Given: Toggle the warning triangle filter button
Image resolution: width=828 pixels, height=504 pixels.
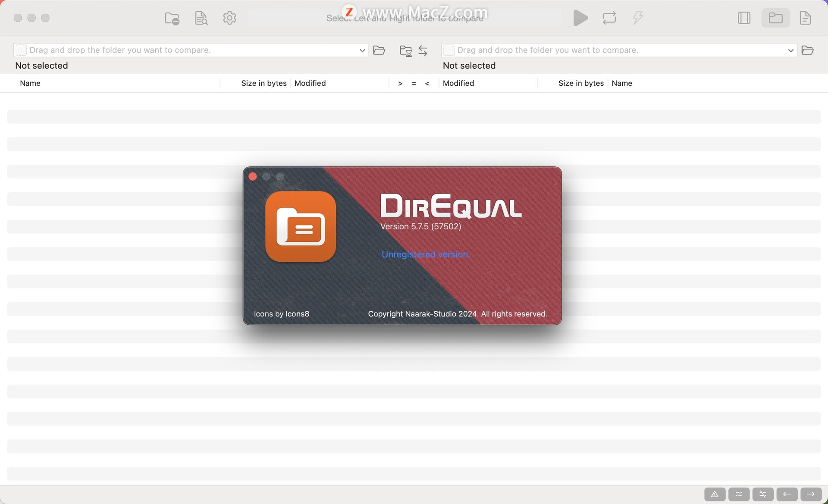Looking at the screenshot, I should (715, 494).
